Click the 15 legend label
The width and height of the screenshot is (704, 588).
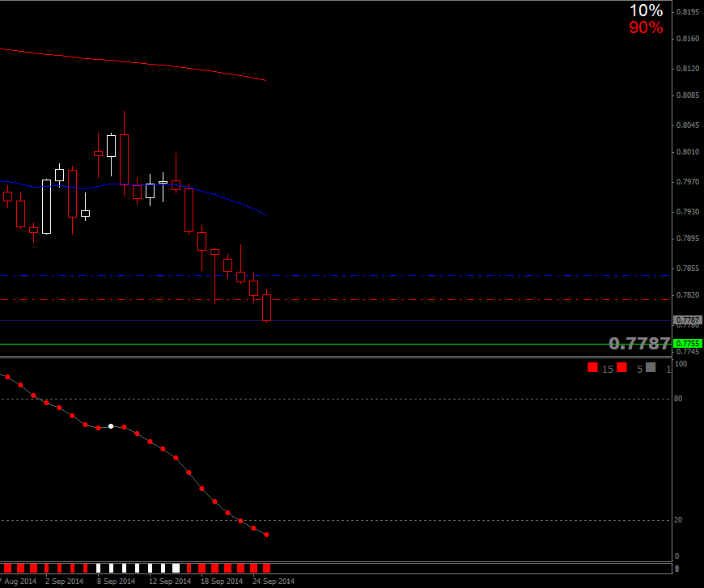[608, 370]
